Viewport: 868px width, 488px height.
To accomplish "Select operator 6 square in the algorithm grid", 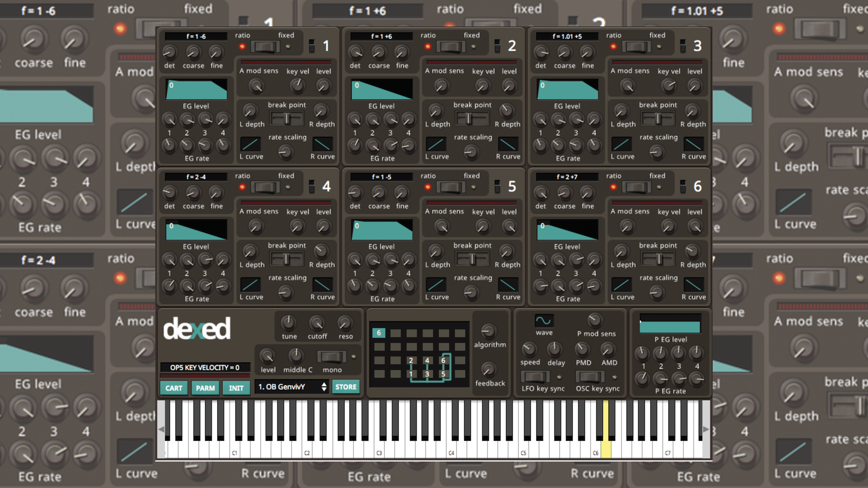I will 378,333.
